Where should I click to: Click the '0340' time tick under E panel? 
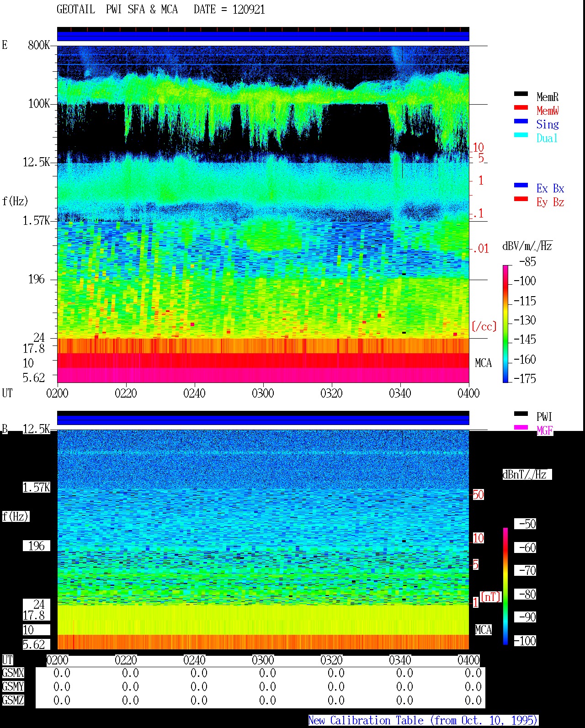pos(400,393)
